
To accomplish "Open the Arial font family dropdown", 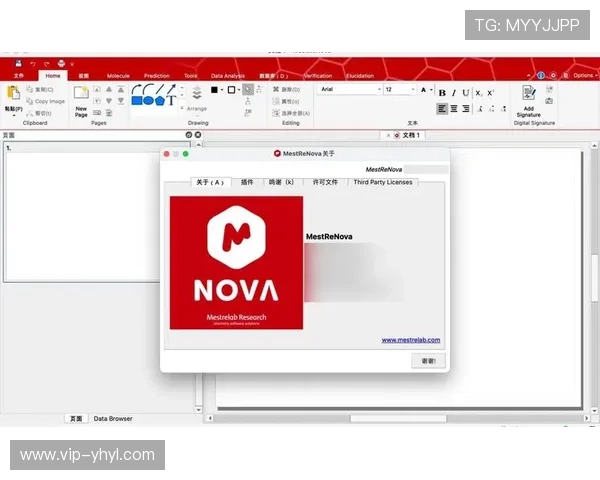I will tap(348, 89).
